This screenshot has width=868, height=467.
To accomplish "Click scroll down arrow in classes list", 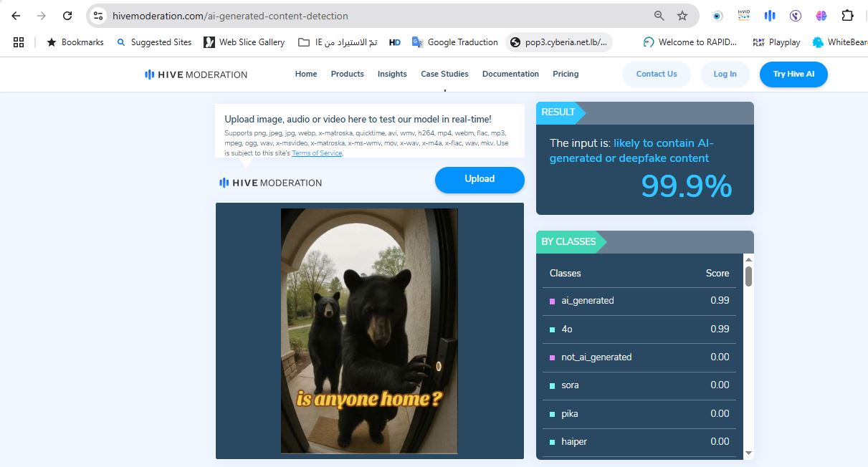I will tap(748, 453).
